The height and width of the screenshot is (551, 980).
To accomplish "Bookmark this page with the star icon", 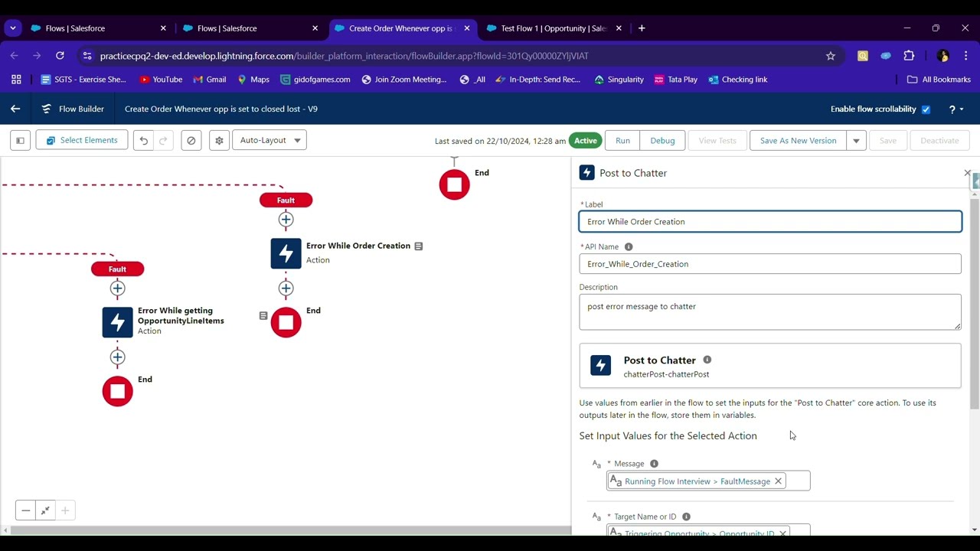I will click(831, 56).
